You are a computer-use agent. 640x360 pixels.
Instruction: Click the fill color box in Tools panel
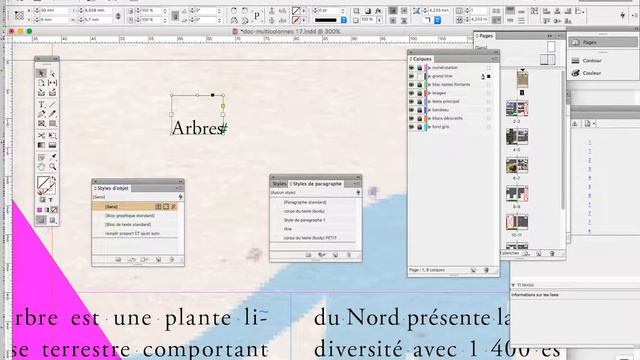(43, 182)
